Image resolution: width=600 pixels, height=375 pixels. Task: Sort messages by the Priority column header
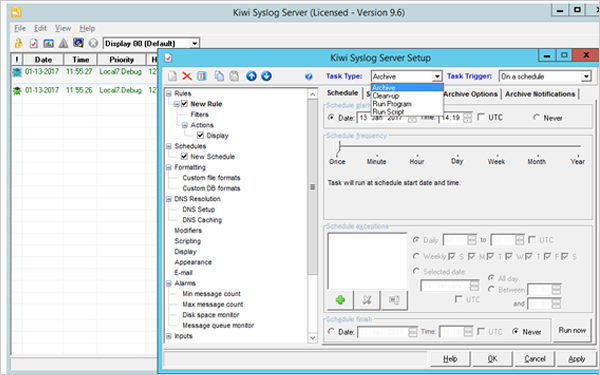tap(121, 59)
